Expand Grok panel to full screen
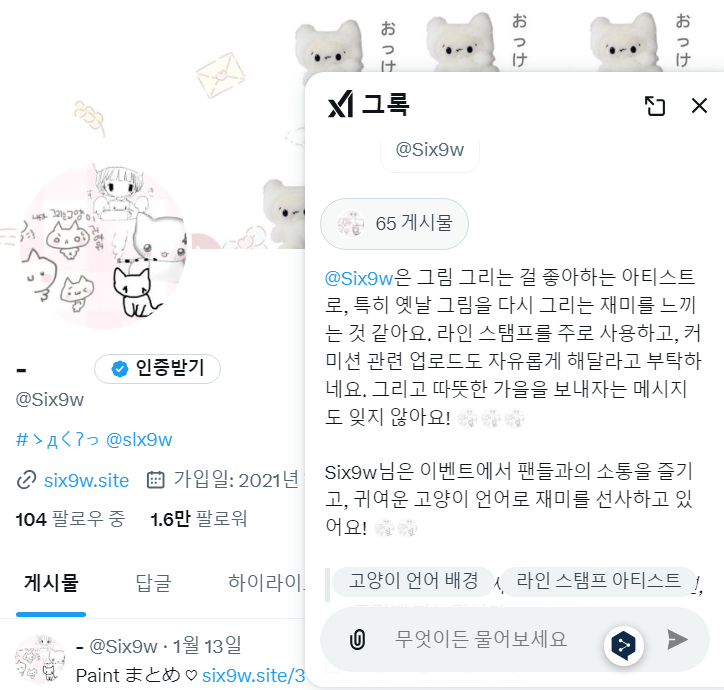The width and height of the screenshot is (724, 690). [x=654, y=106]
